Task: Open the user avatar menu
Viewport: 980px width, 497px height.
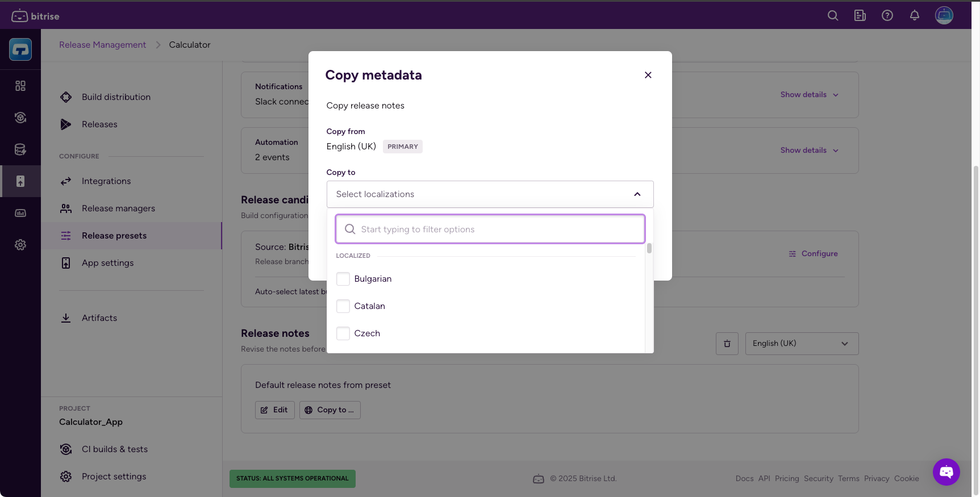Action: pyautogui.click(x=944, y=16)
